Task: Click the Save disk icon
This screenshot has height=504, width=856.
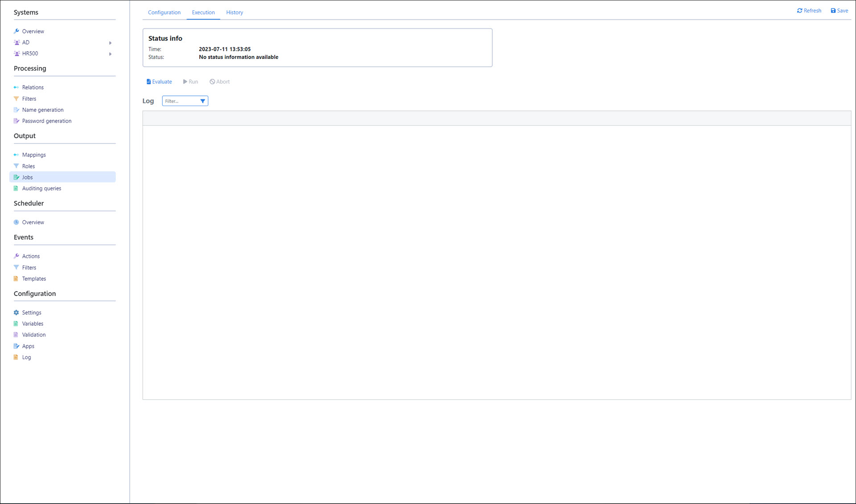Action: coord(833,11)
